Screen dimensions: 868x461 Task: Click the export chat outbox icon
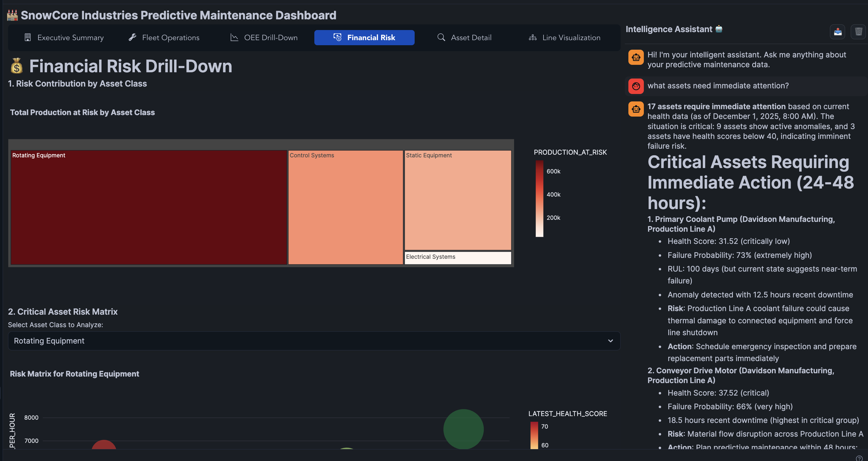point(837,32)
